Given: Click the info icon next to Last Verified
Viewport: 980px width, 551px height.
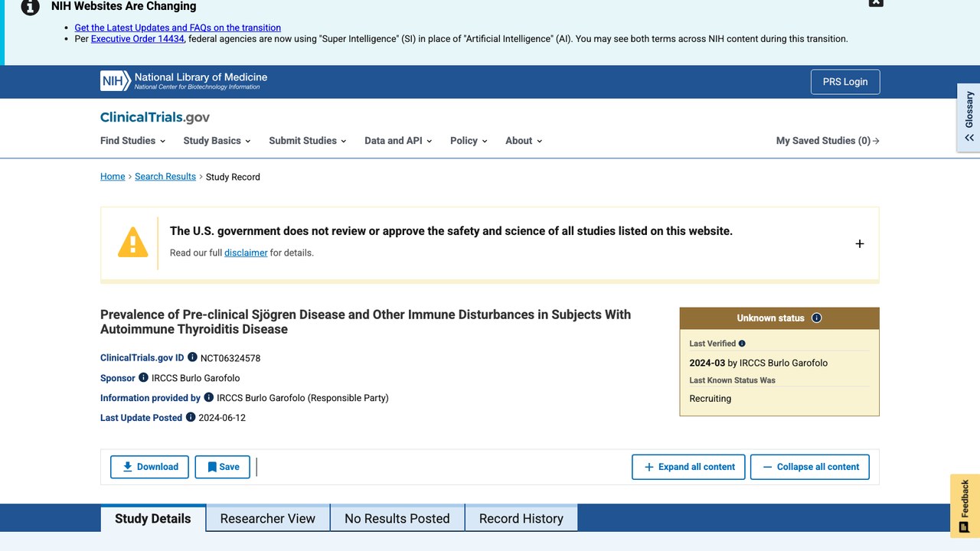Looking at the screenshot, I should (742, 344).
